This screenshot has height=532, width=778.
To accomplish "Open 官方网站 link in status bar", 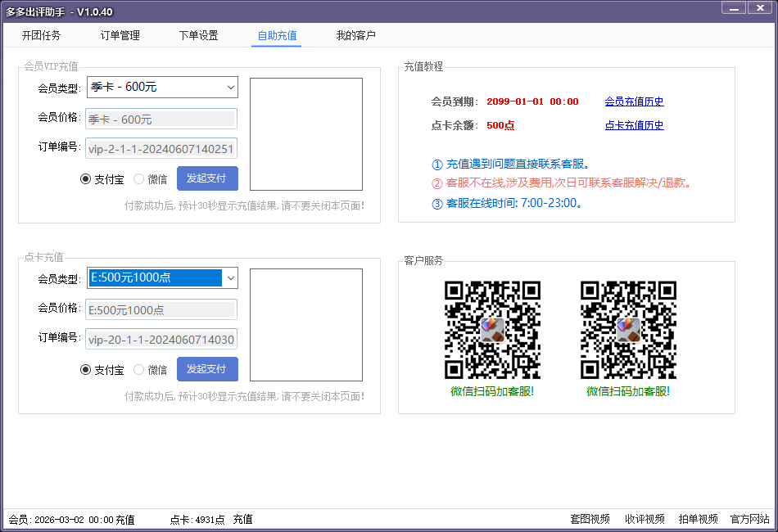I will 749,520.
